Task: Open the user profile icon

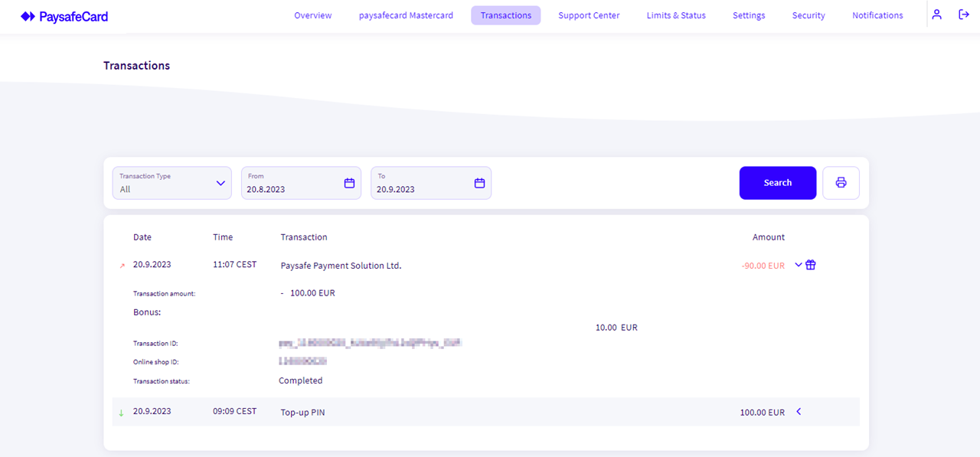Action: pyautogui.click(x=936, y=15)
